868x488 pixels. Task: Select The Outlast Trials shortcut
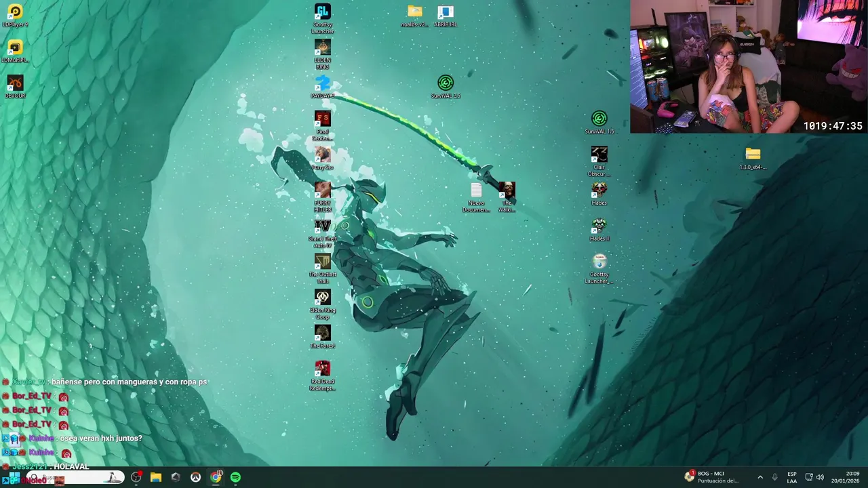[322, 270]
